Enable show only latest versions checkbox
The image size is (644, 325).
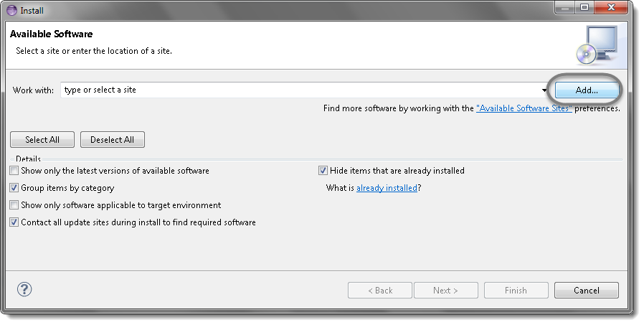15,171
